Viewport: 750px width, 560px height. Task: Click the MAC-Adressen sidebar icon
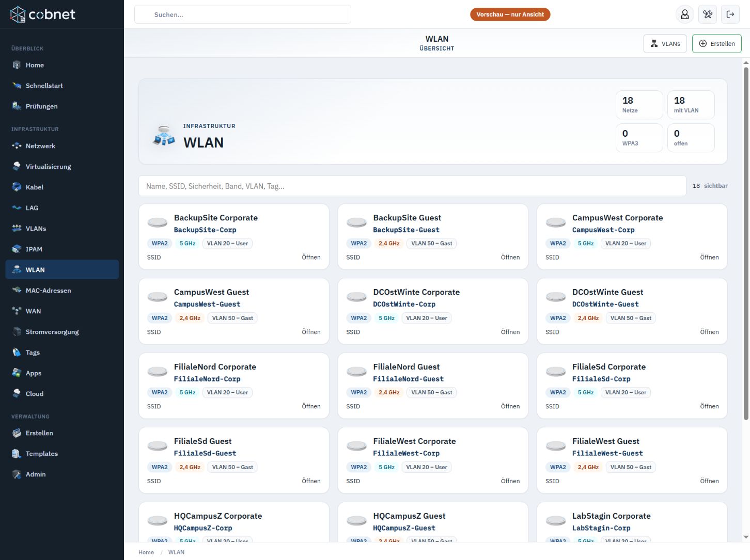pos(17,291)
